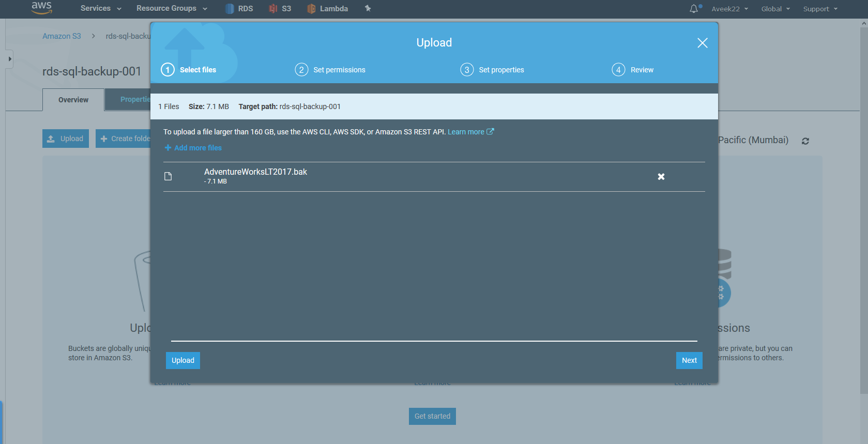Expand the left side navigation panel
Image resolution: width=868 pixels, height=444 pixels.
tap(9, 59)
